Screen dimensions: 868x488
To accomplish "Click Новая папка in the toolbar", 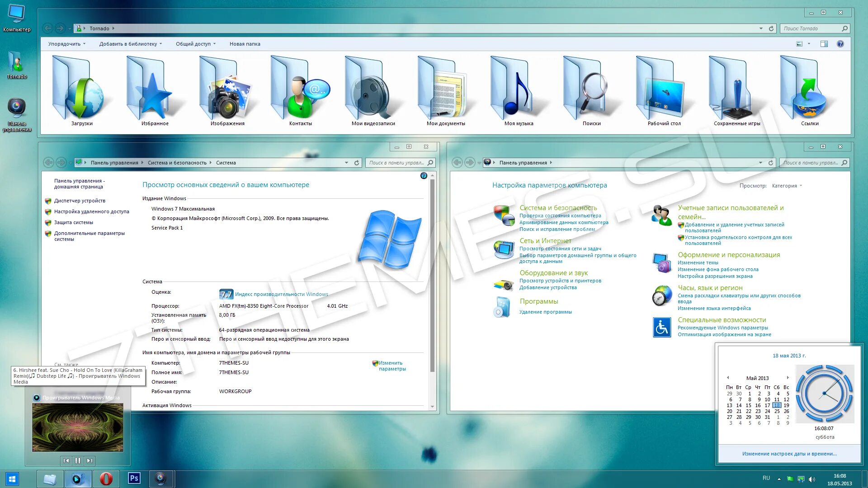I will (x=245, y=43).
